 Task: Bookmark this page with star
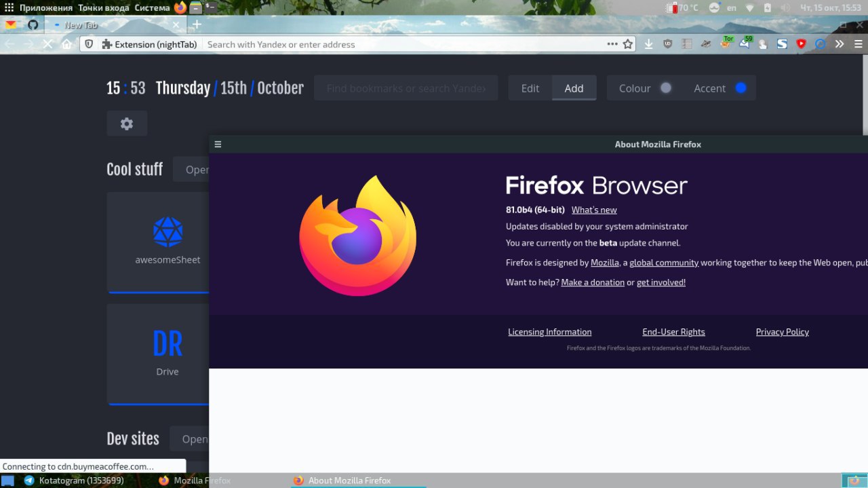coord(628,44)
